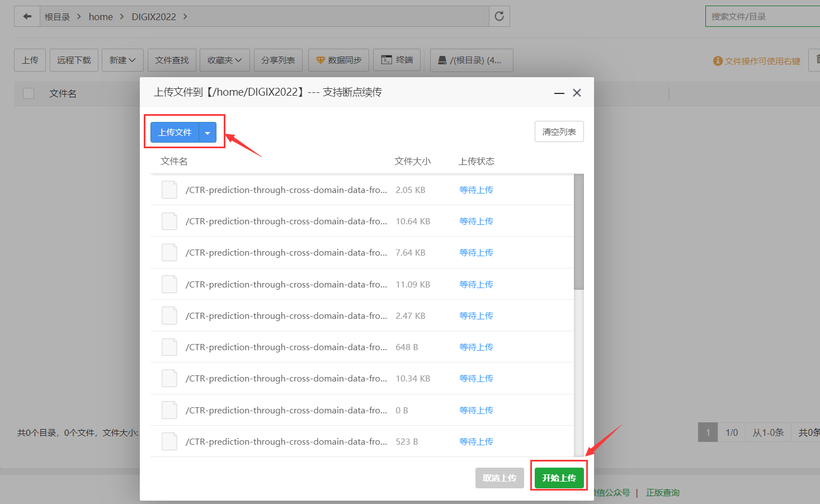Expand the 上传文件 dropdown arrow

coord(208,133)
